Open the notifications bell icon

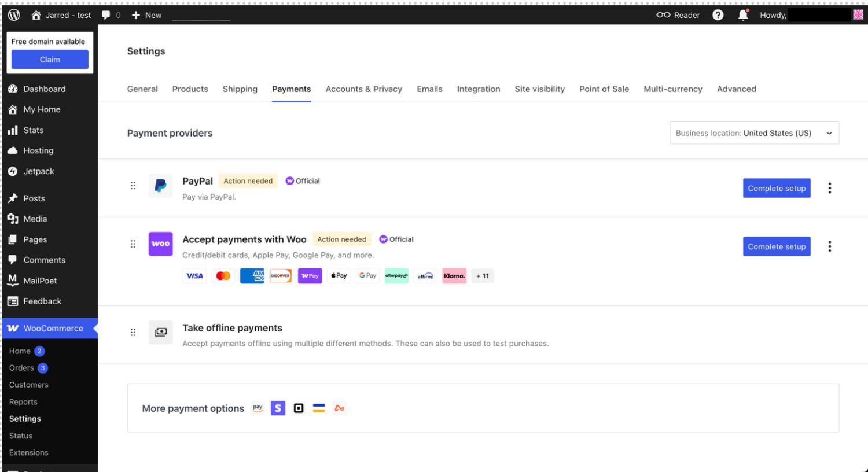coord(743,15)
